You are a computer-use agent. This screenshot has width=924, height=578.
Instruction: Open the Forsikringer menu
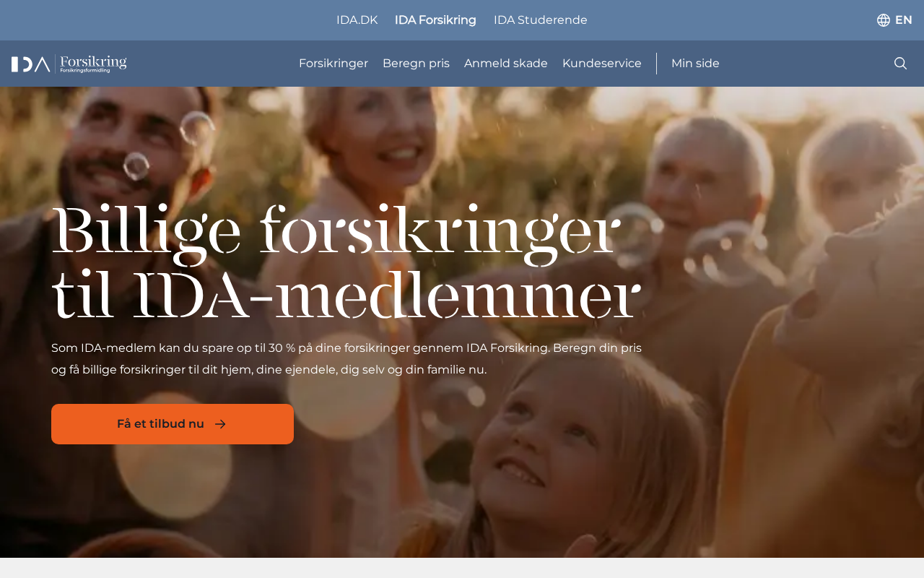pyautogui.click(x=334, y=64)
